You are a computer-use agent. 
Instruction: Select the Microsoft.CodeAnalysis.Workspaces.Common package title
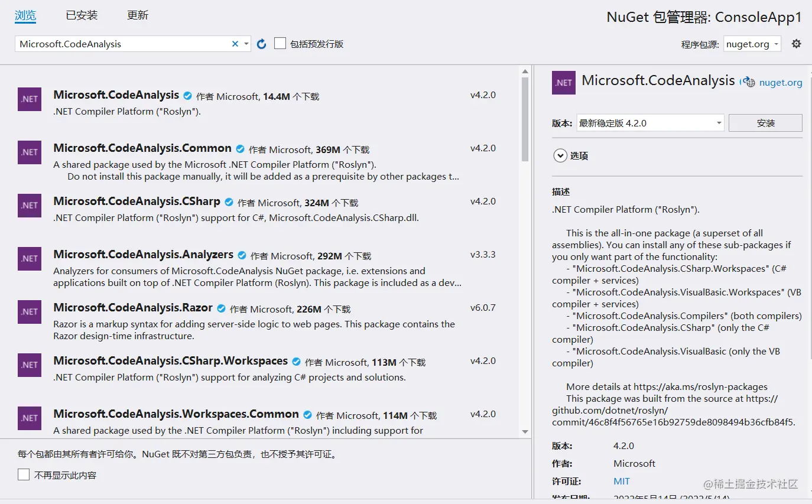coord(176,414)
